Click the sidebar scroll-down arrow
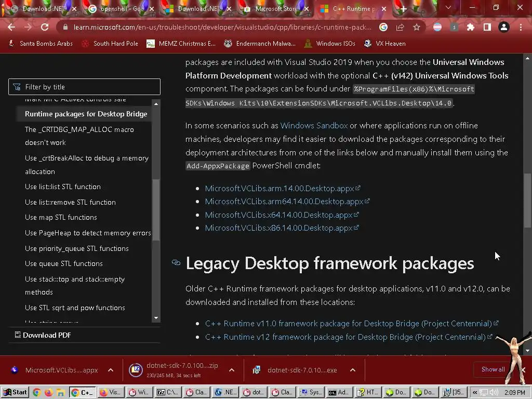 pos(156,318)
